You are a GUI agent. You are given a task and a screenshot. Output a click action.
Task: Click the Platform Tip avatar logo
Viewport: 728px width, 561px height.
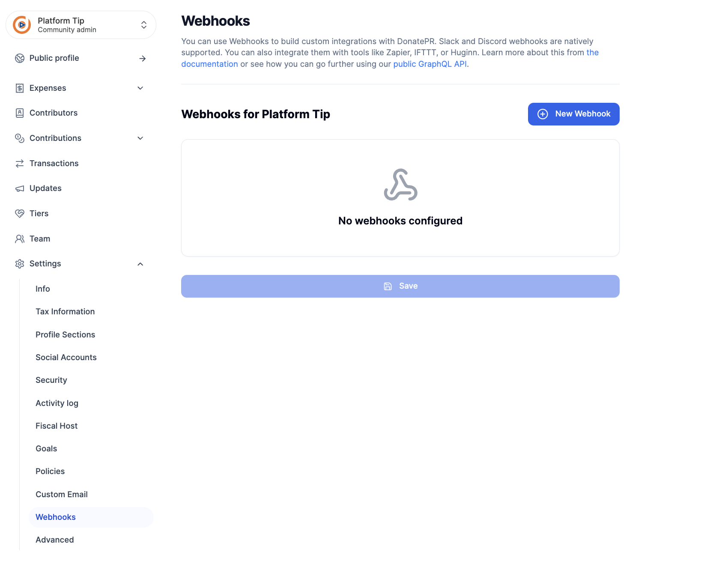point(22,25)
